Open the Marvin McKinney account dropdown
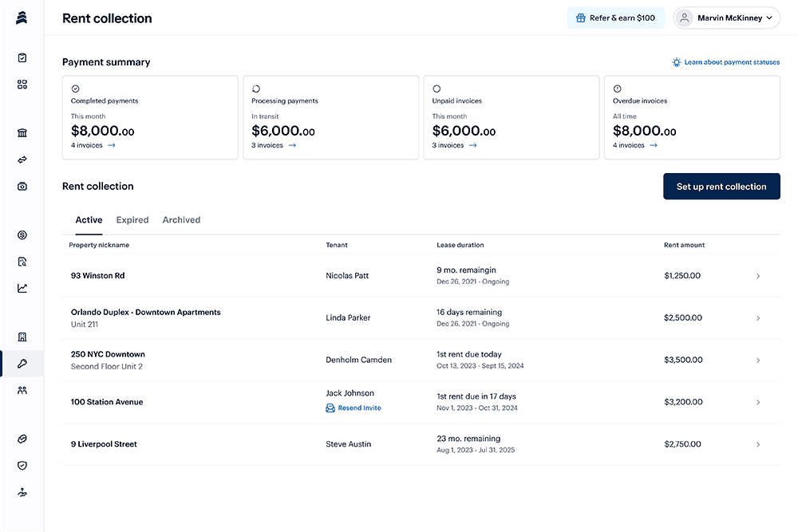Viewport: 798px width, 532px height. (x=725, y=18)
